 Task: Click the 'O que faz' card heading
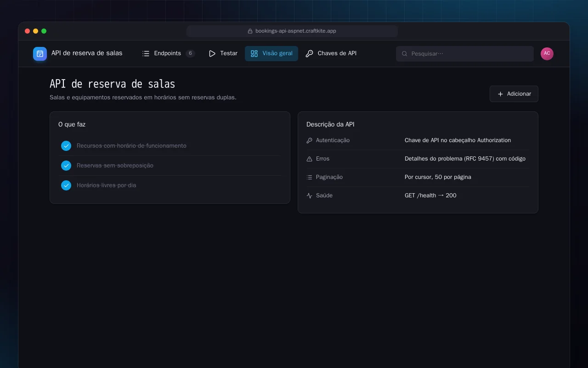click(x=72, y=124)
